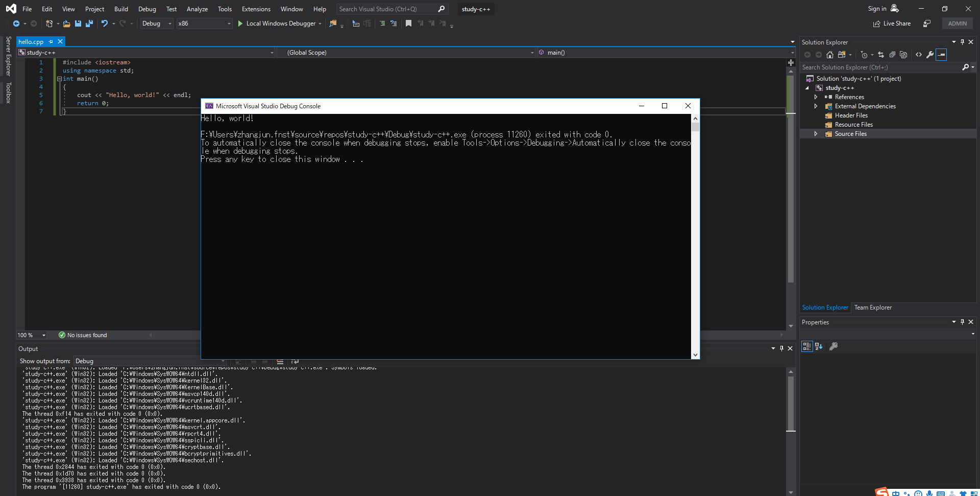
Task: Click the Search Solution Explorer input field
Action: click(868, 67)
